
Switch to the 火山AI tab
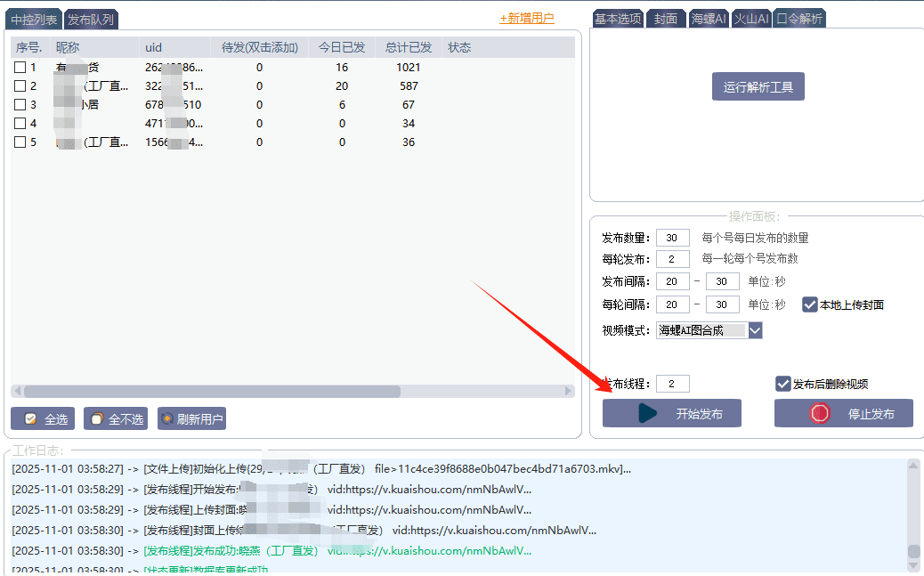(751, 19)
